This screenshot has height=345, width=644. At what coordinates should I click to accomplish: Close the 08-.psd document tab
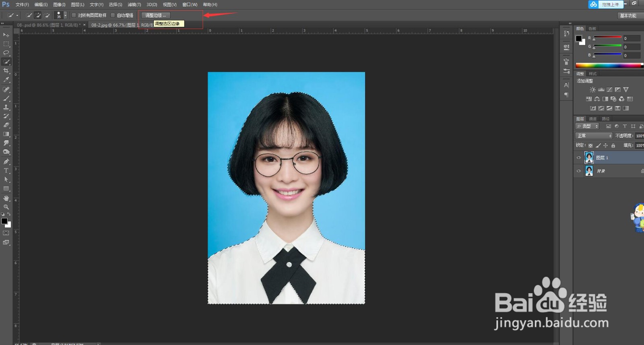tap(85, 25)
